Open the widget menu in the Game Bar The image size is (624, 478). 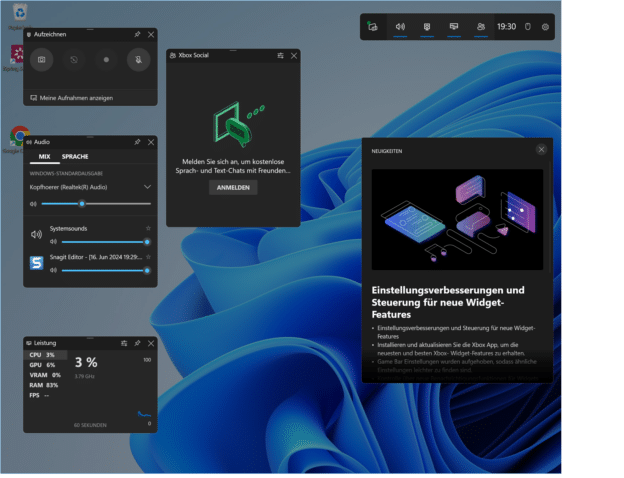pyautogui.click(x=374, y=27)
